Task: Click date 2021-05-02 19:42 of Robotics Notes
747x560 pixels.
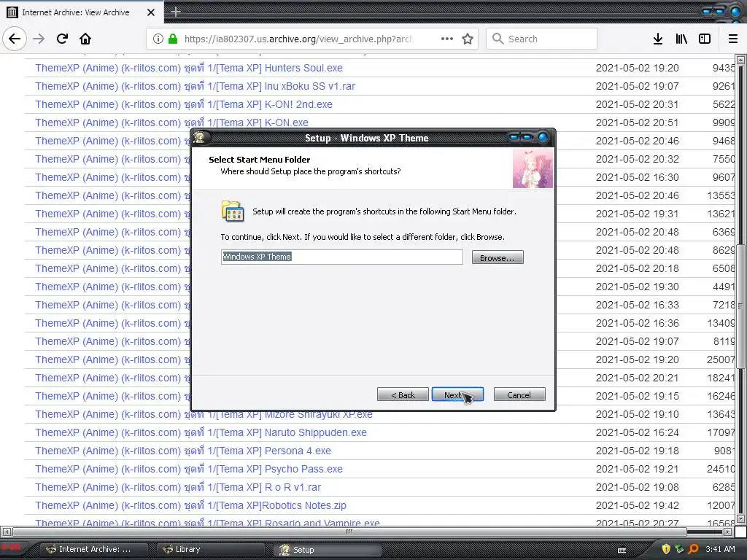Action: (637, 505)
